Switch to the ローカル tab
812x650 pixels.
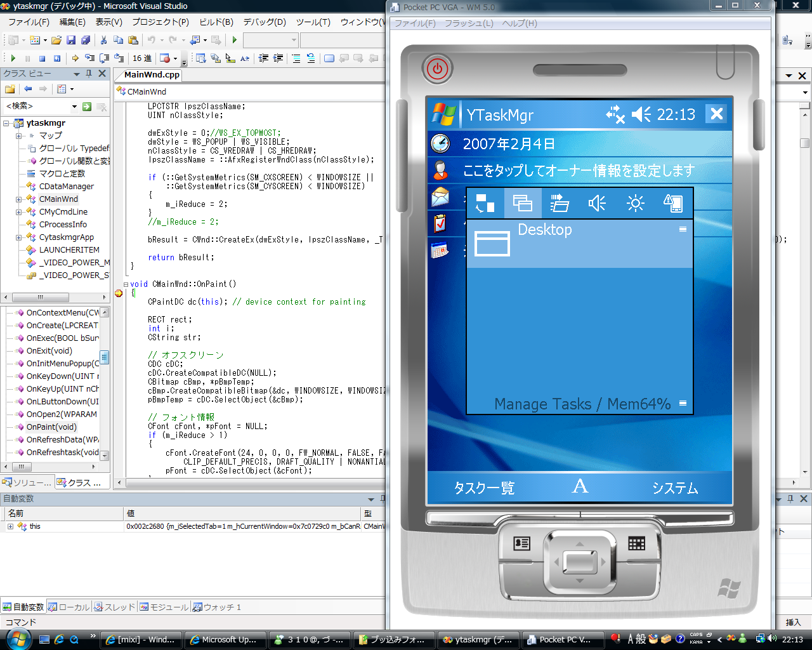click(x=69, y=607)
